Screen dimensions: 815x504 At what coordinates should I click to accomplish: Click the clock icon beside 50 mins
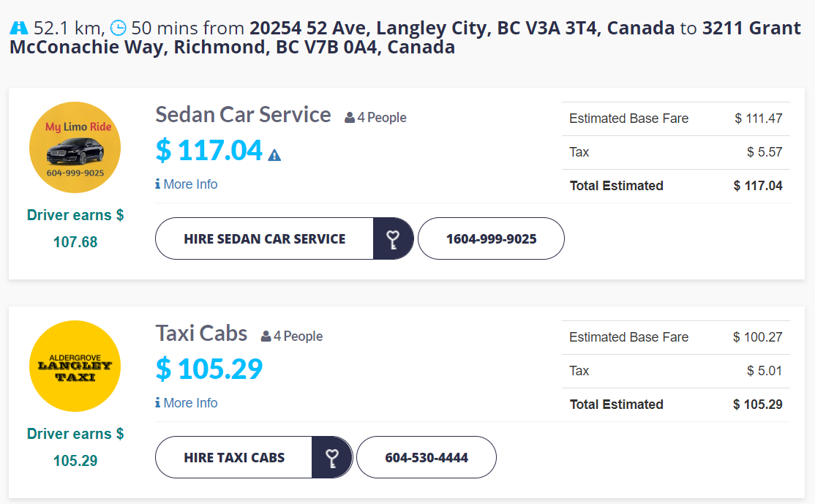119,28
